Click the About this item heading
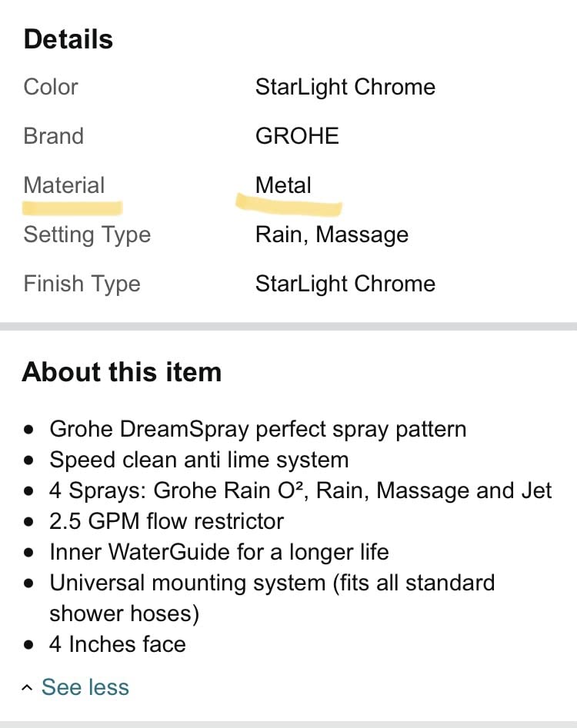The height and width of the screenshot is (728, 577). (x=121, y=372)
